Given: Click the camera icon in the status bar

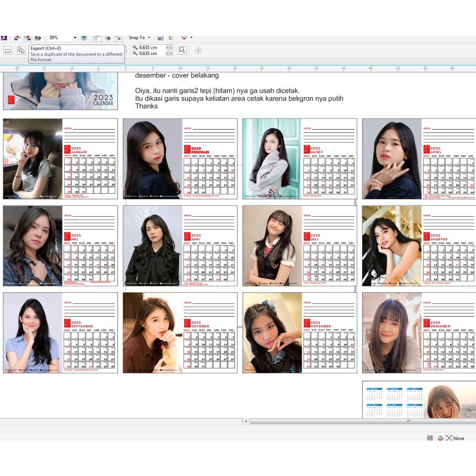Looking at the screenshot, I should (430, 438).
